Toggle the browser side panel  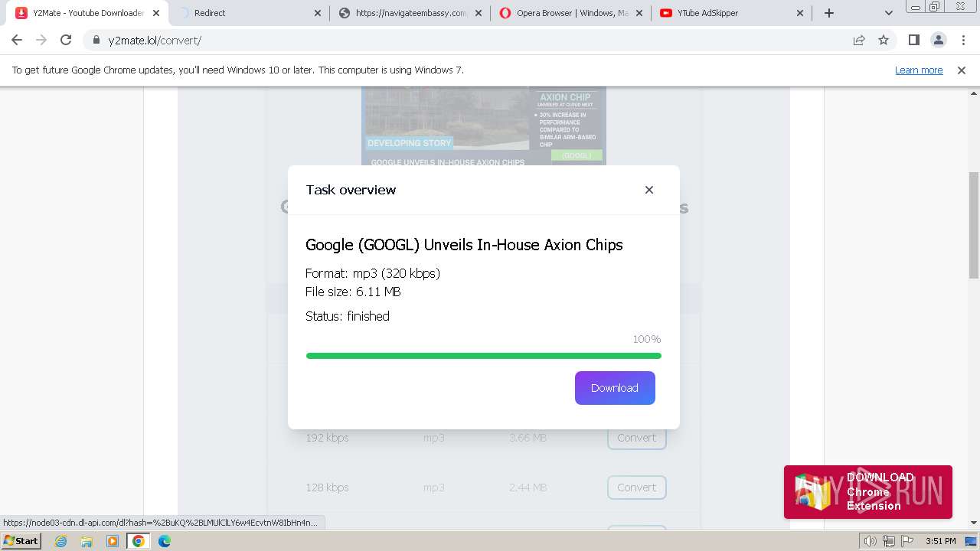[913, 41]
